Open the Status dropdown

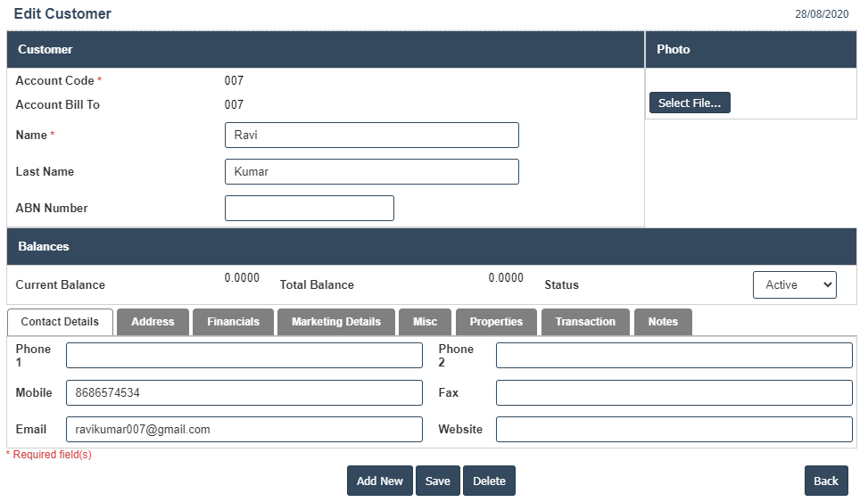click(794, 284)
